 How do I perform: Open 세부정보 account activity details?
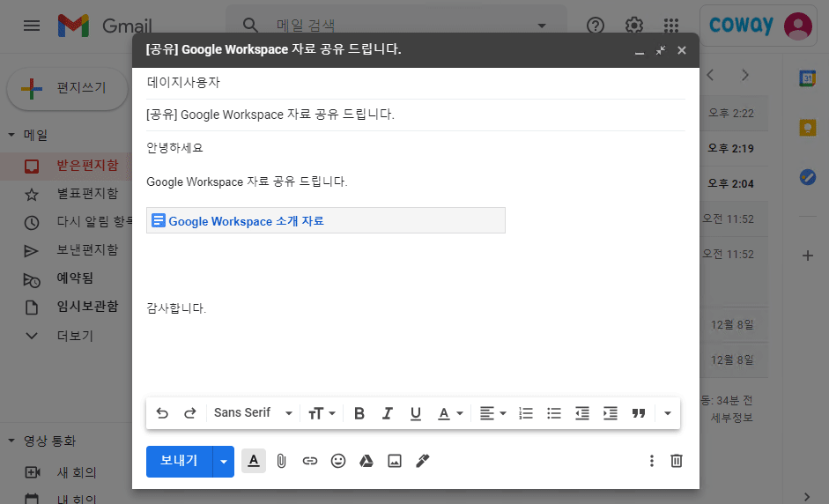(x=732, y=418)
